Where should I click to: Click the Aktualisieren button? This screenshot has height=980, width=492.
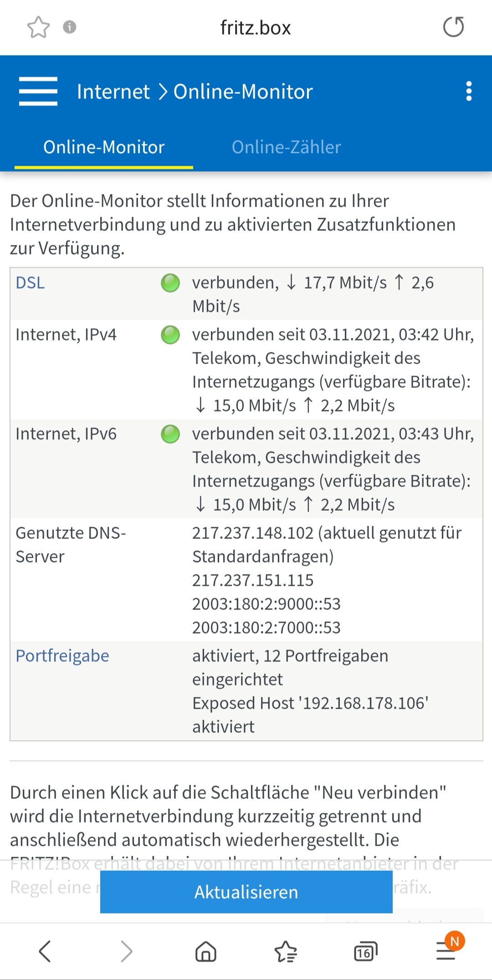pyautogui.click(x=246, y=892)
